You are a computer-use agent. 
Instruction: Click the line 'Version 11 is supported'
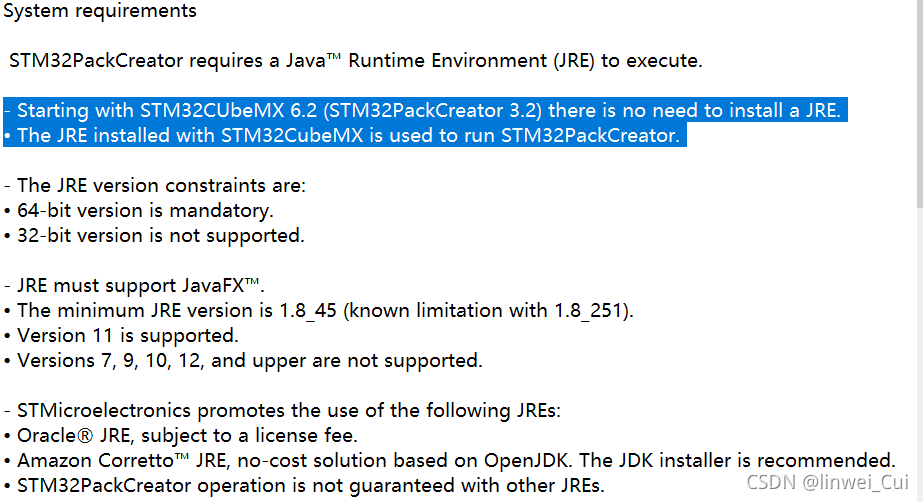tap(121, 335)
